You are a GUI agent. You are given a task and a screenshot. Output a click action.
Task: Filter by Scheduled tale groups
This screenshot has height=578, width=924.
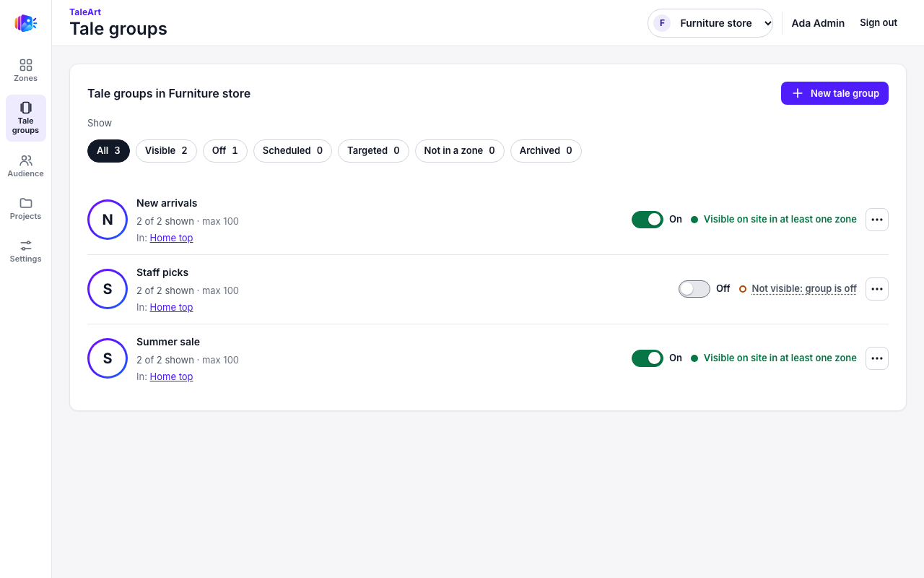point(292,151)
